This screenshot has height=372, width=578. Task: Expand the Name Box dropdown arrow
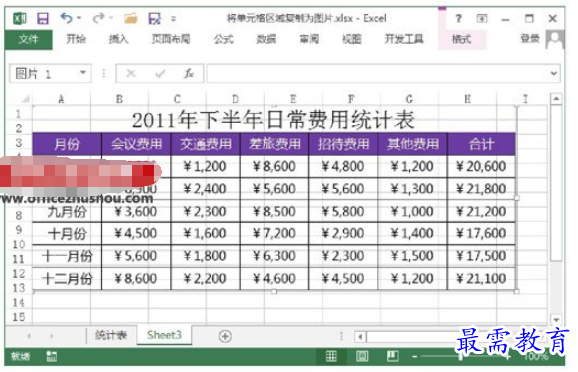[83, 73]
